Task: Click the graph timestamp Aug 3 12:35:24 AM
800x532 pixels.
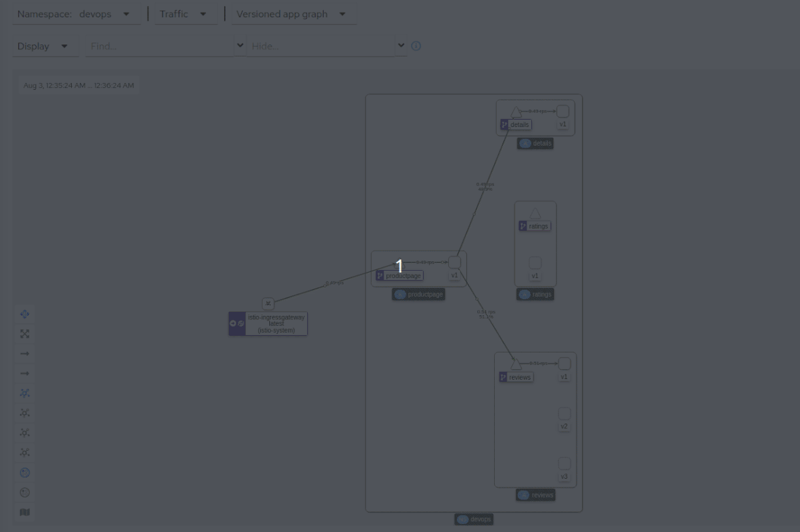Action: [x=78, y=85]
